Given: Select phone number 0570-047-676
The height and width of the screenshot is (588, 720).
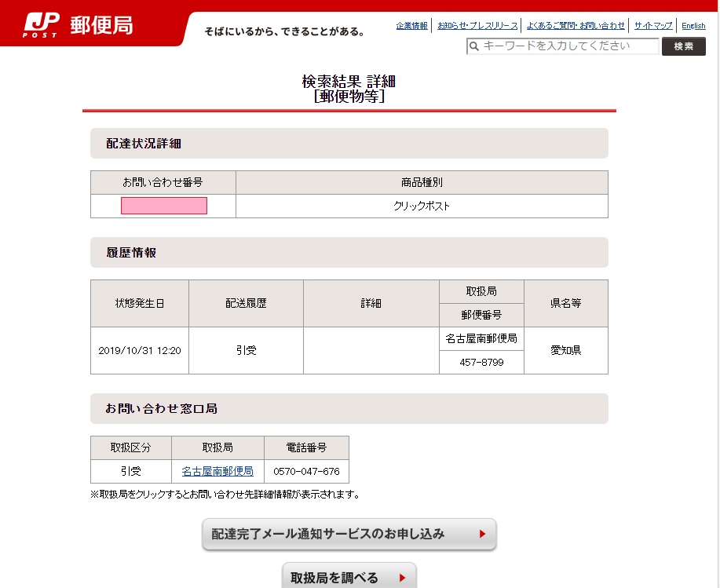Looking at the screenshot, I should [x=306, y=471].
